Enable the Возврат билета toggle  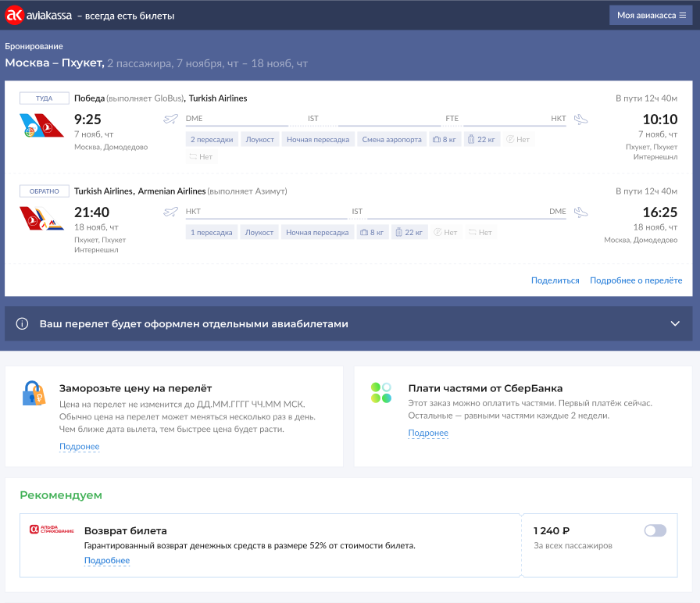[655, 530]
